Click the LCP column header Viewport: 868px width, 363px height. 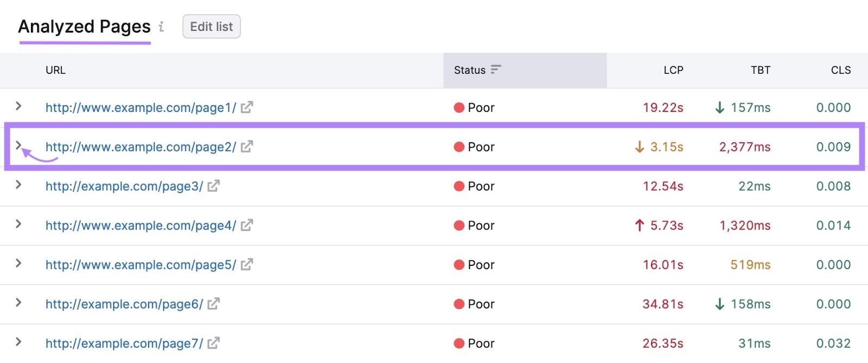(x=673, y=70)
